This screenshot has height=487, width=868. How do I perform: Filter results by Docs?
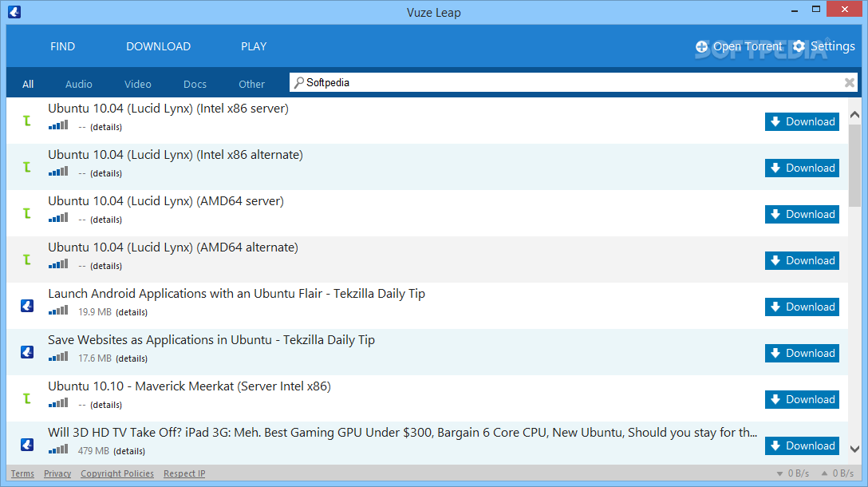pyautogui.click(x=195, y=84)
